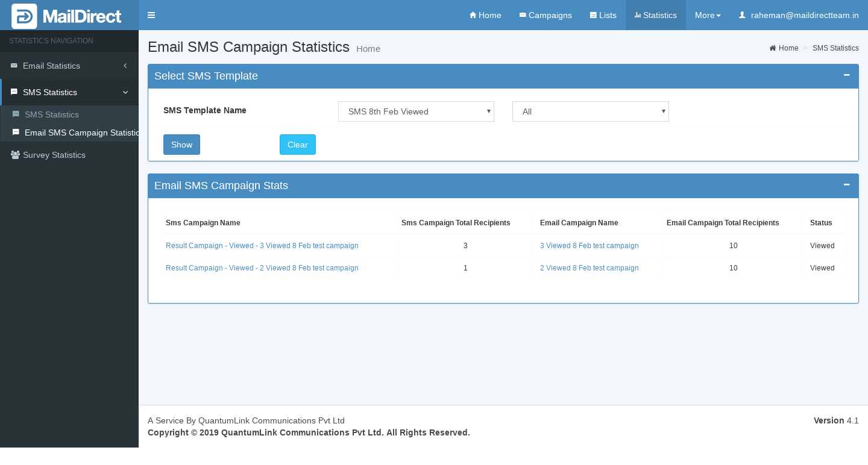Open the More dropdown menu
This screenshot has height=465, width=868.
[x=707, y=15]
